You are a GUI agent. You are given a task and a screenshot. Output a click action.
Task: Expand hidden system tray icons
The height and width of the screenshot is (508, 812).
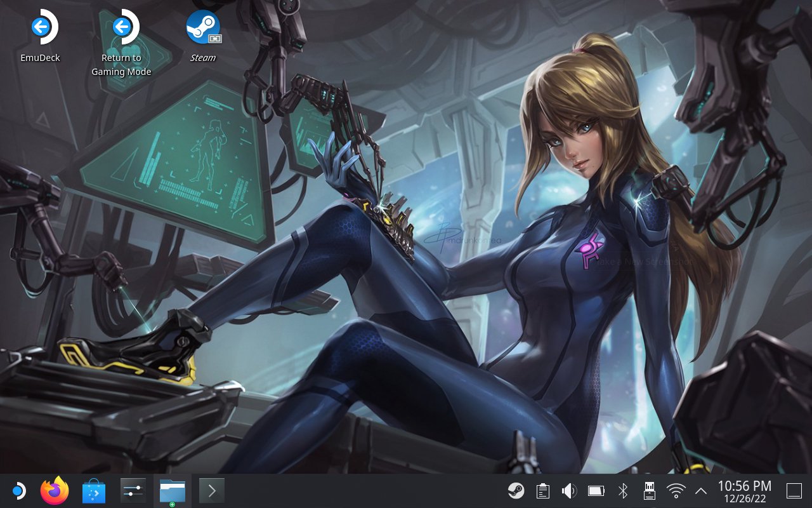tap(701, 491)
